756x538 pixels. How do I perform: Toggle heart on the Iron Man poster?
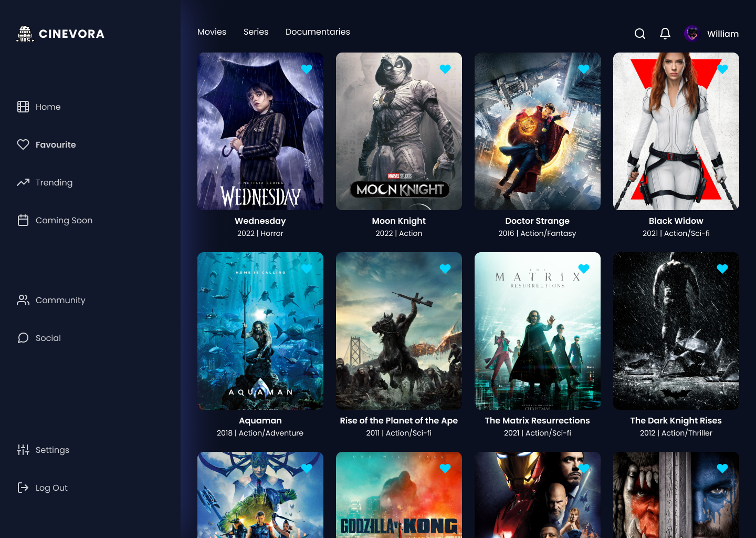(584, 468)
